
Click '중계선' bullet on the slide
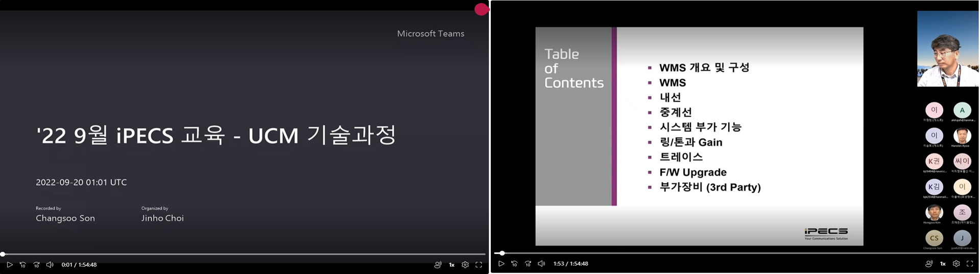(x=676, y=112)
